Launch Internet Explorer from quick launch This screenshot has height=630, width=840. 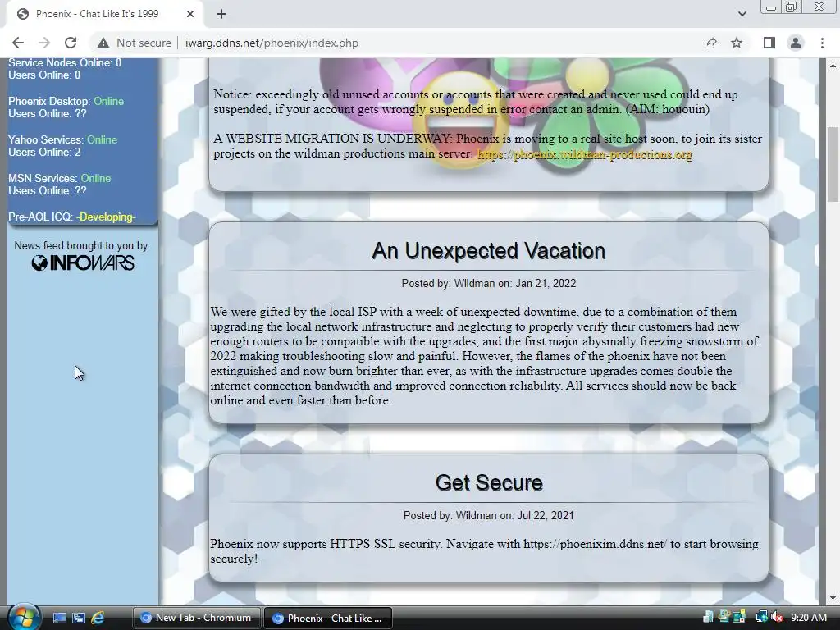pyautogui.click(x=98, y=619)
